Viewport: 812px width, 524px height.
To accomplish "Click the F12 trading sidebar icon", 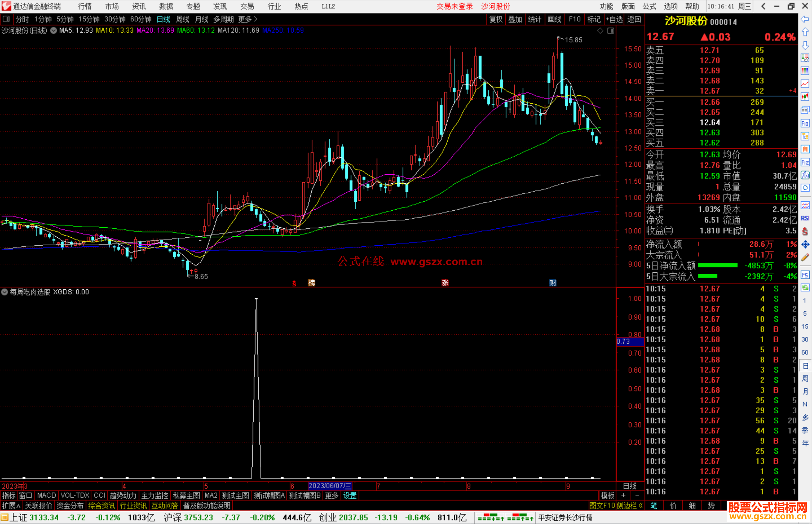I will pyautogui.click(x=805, y=162).
